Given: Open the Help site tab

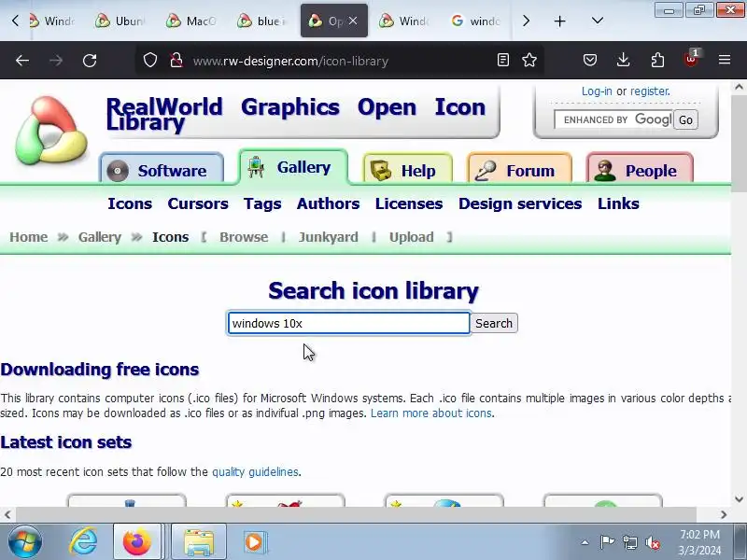Looking at the screenshot, I should click(x=408, y=170).
